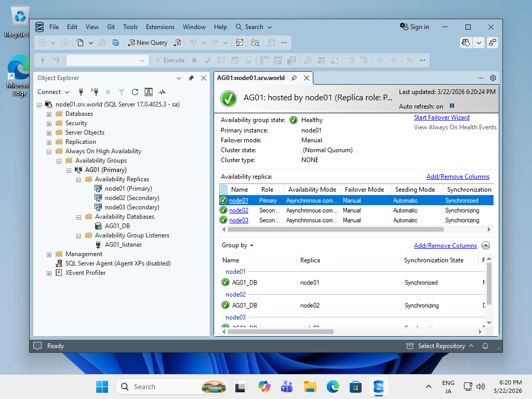This screenshot has height=399, width=532.
Task: Close the AG01:node01.srv.world tab
Action: coord(307,78)
